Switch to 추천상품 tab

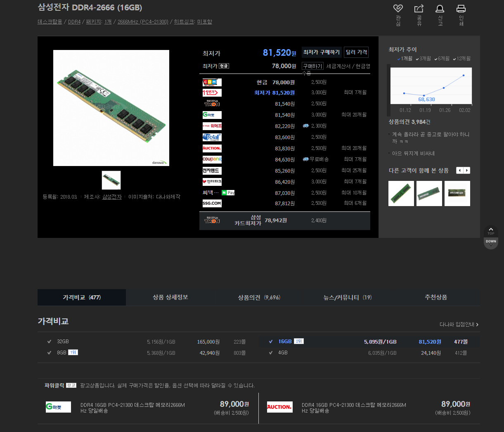[x=436, y=297]
